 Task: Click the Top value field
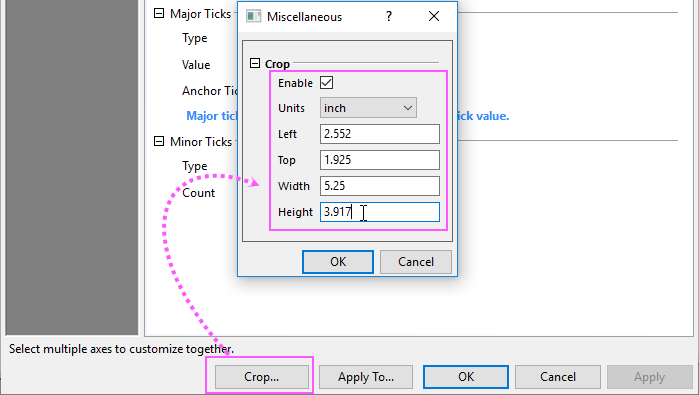pyautogui.click(x=380, y=160)
